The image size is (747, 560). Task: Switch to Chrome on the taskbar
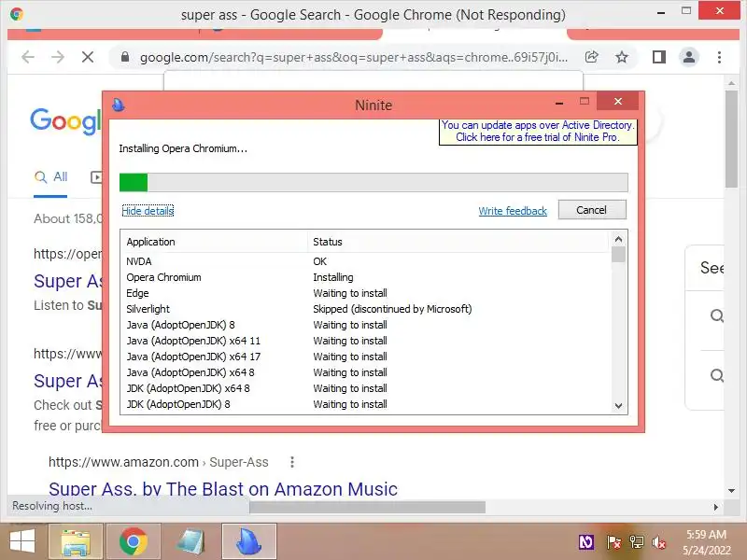point(133,542)
